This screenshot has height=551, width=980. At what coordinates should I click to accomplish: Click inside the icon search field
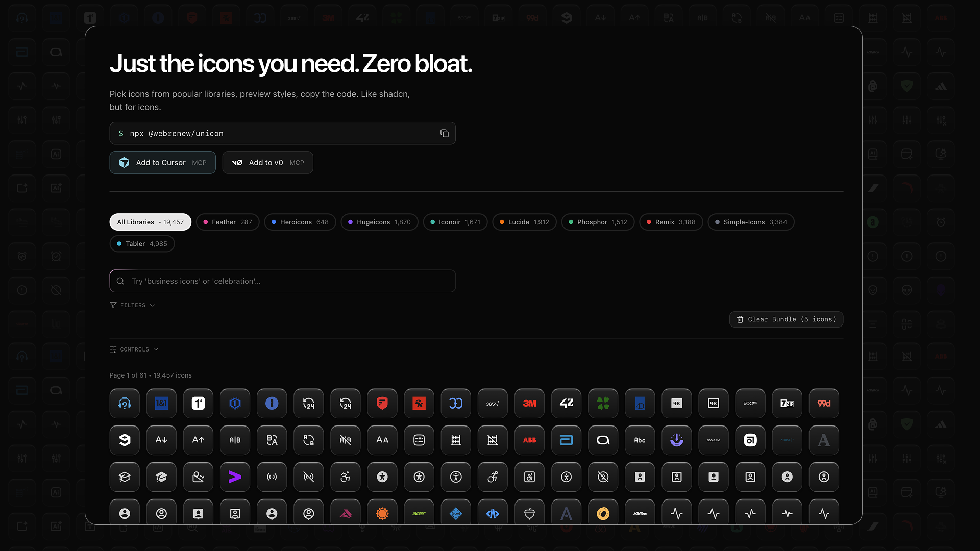point(282,281)
